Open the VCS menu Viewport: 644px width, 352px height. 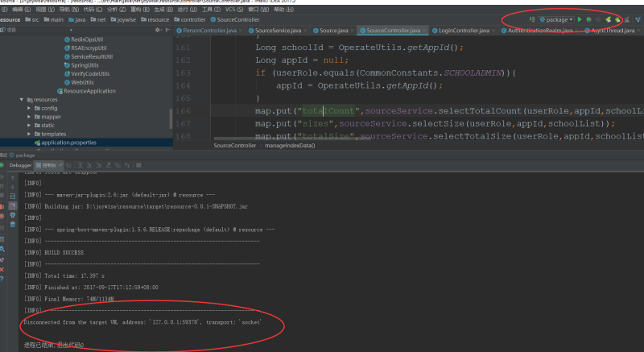click(231, 9)
